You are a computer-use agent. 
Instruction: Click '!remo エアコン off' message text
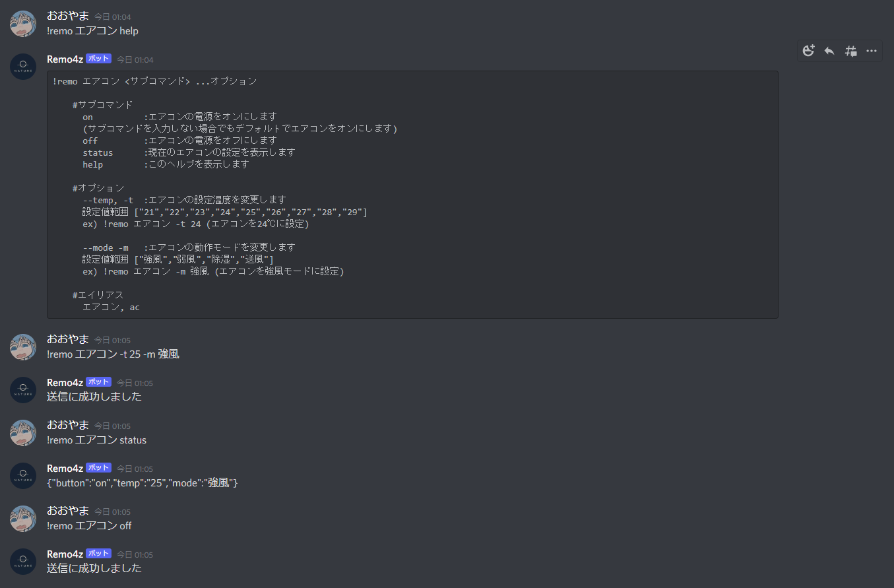point(89,526)
